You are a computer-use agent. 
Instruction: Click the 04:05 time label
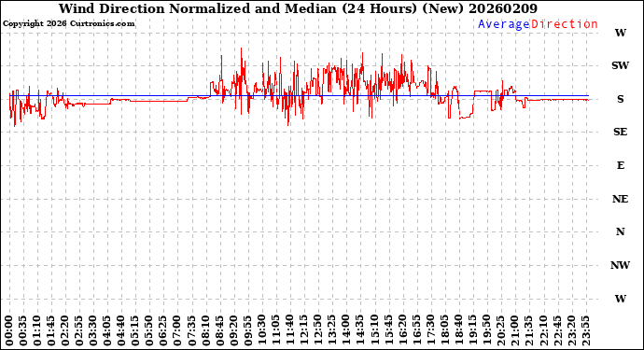[x=107, y=330]
